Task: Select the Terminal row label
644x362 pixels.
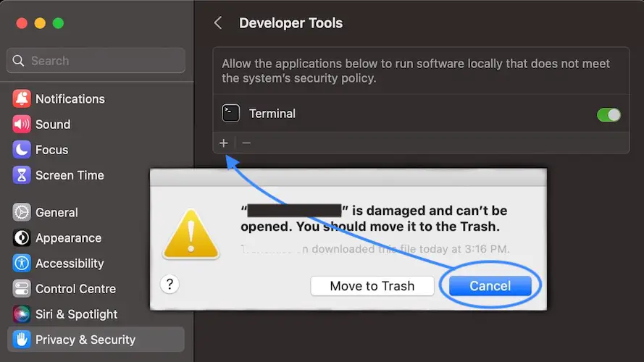Action: click(272, 114)
